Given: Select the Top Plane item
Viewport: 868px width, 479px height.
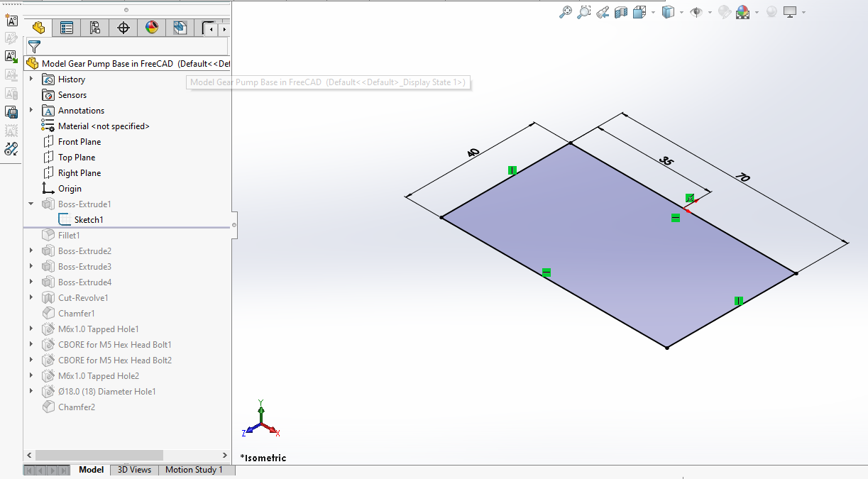Looking at the screenshot, I should pos(76,158).
